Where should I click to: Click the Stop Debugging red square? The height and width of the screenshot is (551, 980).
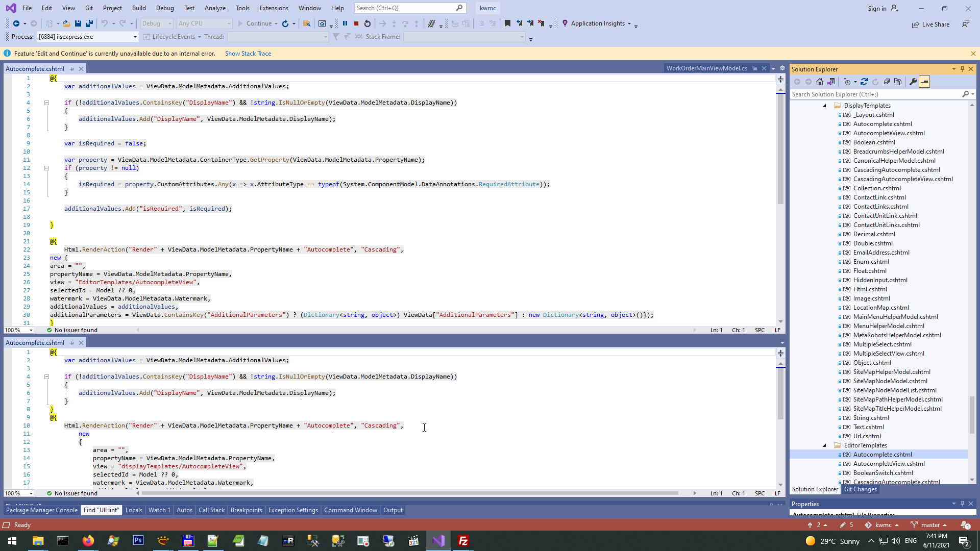356,23
